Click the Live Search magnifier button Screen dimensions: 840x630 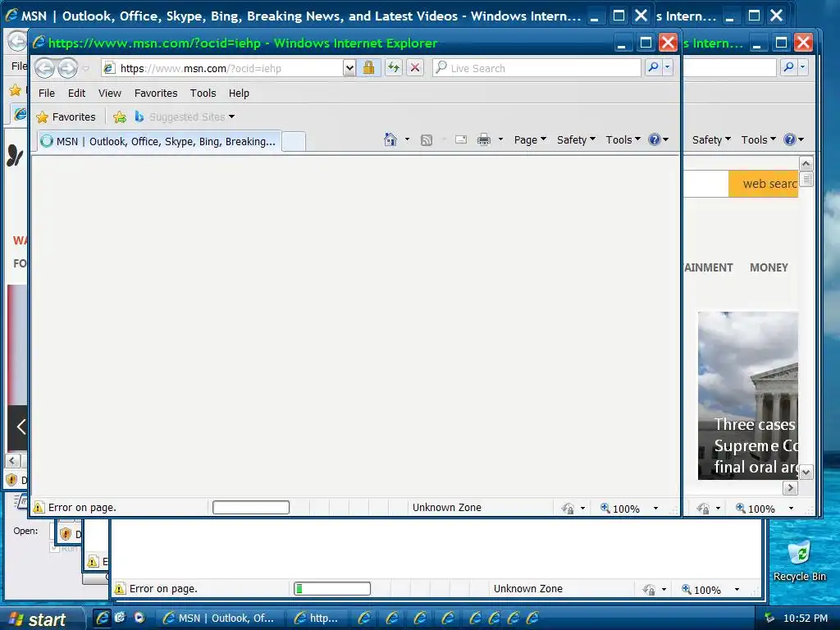[653, 67]
